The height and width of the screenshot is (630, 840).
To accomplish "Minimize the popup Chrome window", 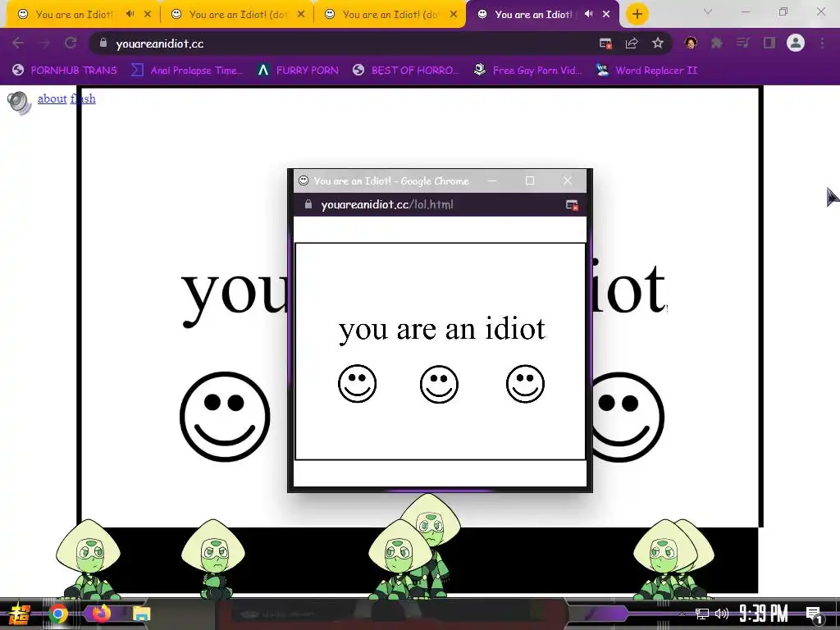I will tap(492, 181).
